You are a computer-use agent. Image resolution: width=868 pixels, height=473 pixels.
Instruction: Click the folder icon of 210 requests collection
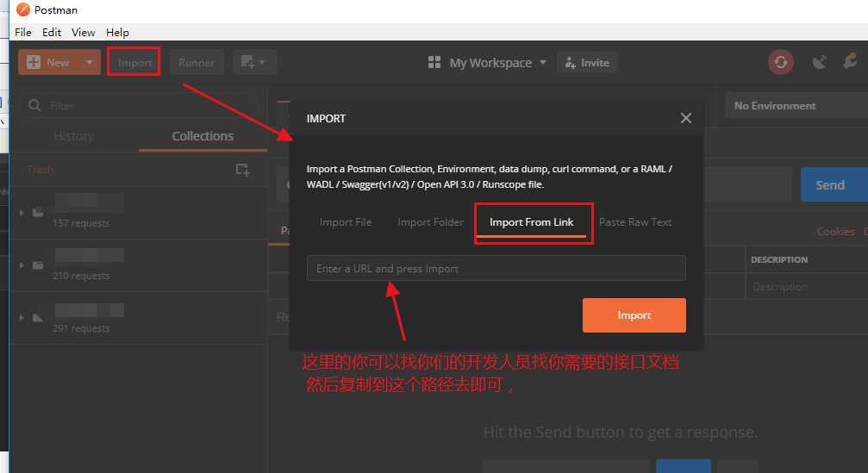pyautogui.click(x=38, y=265)
